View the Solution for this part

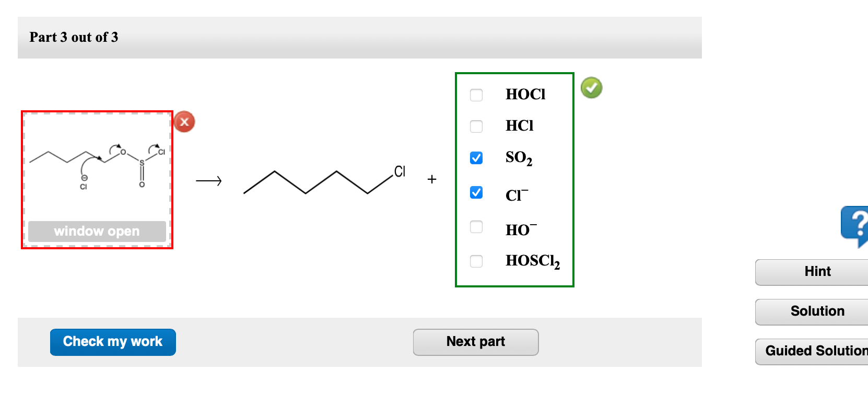click(x=817, y=311)
